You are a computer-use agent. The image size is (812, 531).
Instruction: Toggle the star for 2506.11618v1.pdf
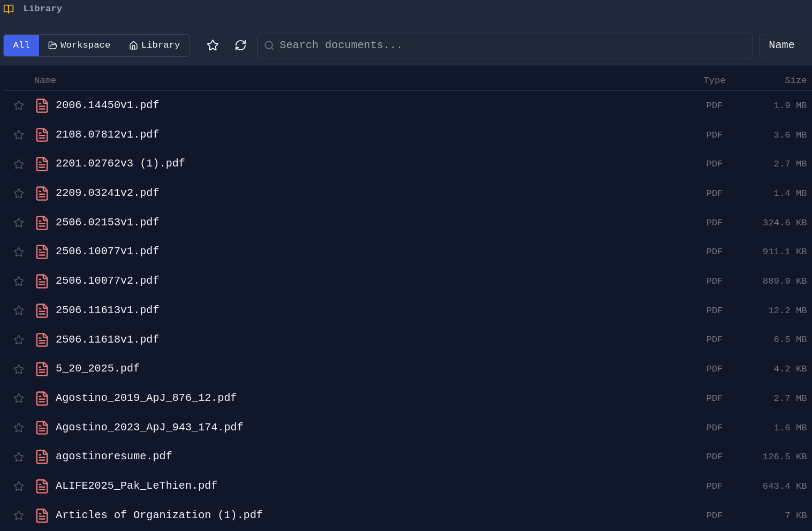pyautogui.click(x=19, y=339)
